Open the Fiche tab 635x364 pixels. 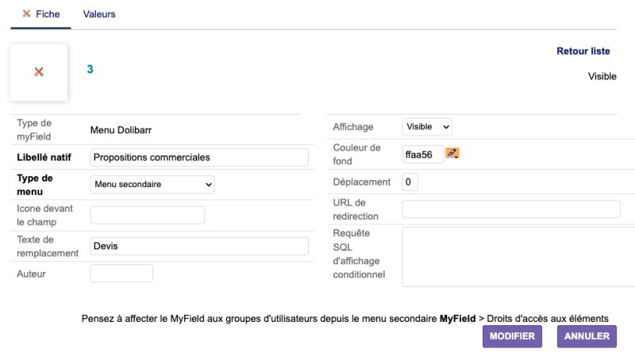tap(41, 14)
